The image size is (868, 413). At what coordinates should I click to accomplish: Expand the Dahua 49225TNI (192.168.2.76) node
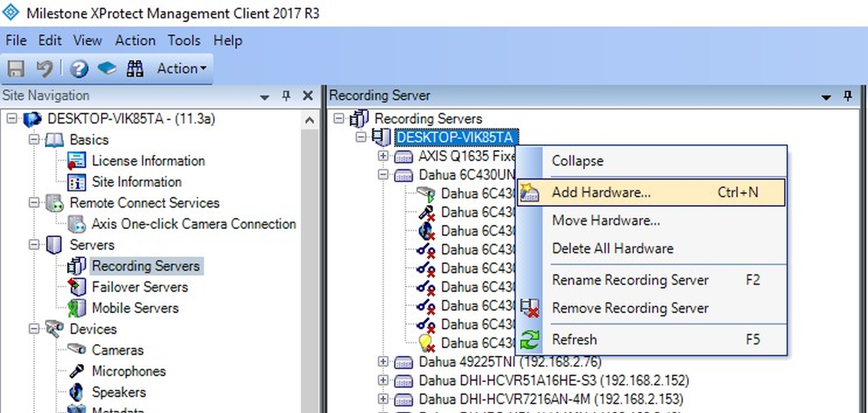click(383, 361)
